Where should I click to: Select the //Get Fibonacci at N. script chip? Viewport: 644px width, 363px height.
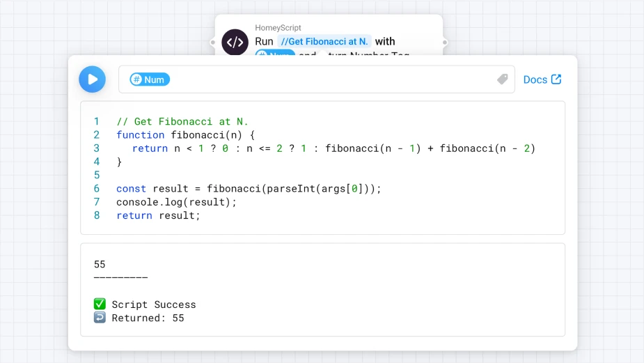324,42
